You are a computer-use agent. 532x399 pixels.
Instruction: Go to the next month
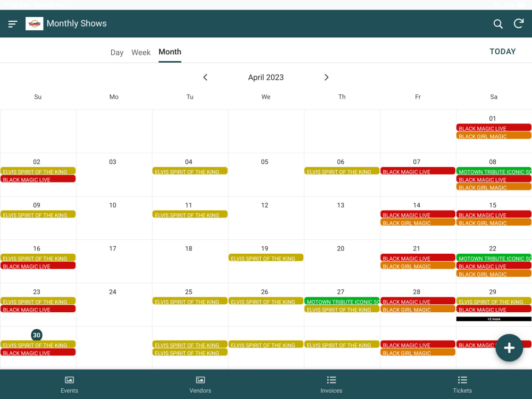point(326,77)
